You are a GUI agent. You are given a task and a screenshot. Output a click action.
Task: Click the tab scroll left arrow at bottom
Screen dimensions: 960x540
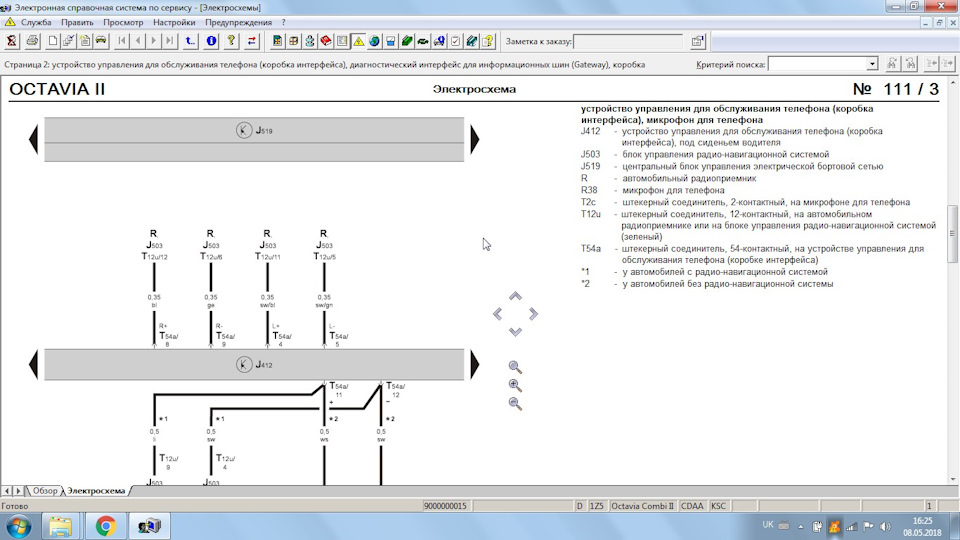click(7, 491)
